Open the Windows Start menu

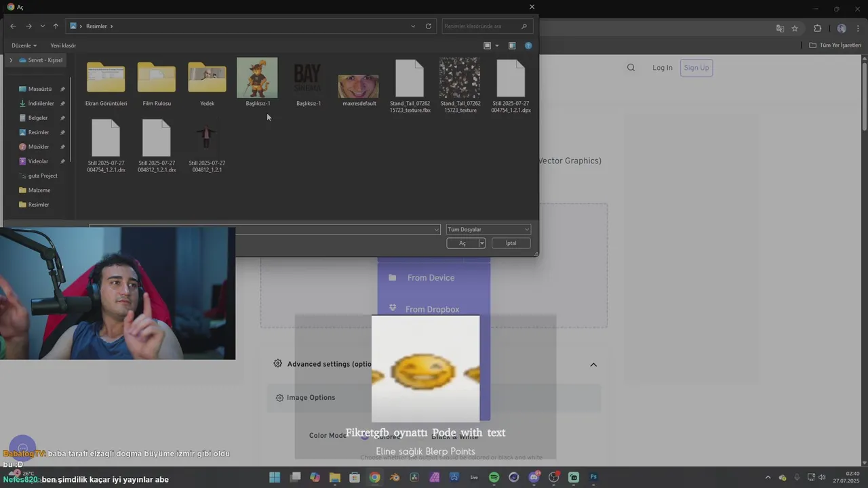tap(275, 477)
